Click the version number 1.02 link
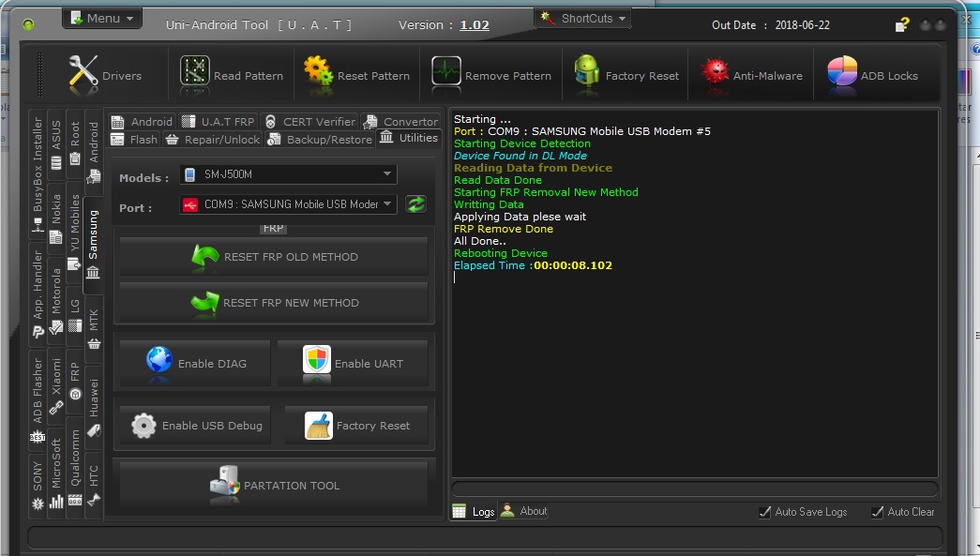Image resolution: width=980 pixels, height=556 pixels. pos(475,25)
